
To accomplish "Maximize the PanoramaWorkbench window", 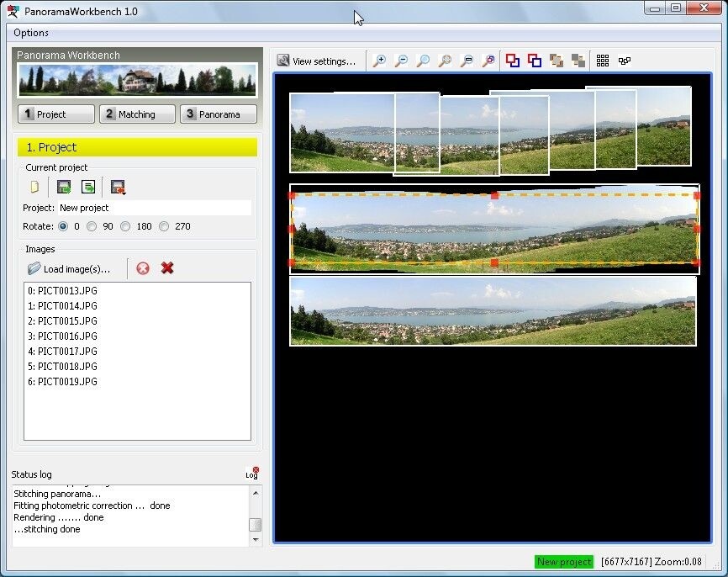I will [676, 8].
